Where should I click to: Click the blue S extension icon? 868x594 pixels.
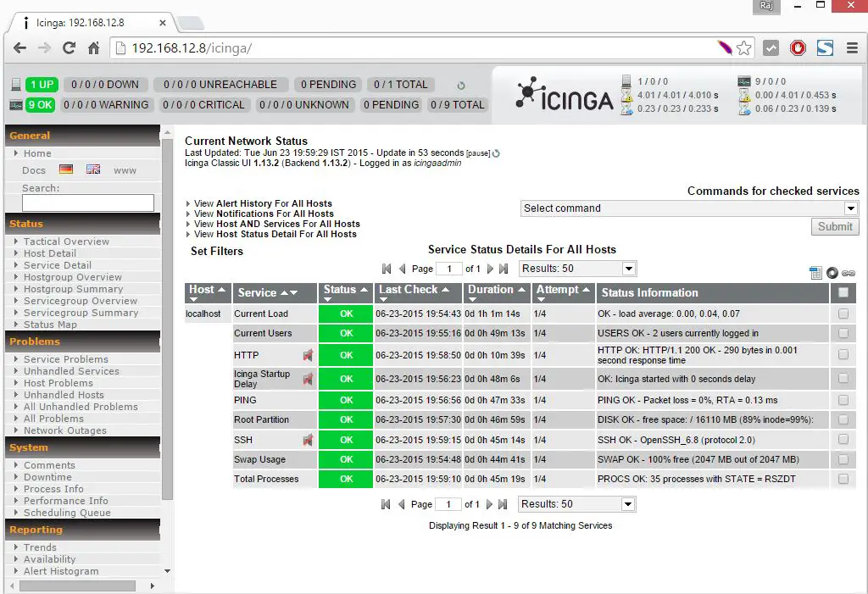825,48
